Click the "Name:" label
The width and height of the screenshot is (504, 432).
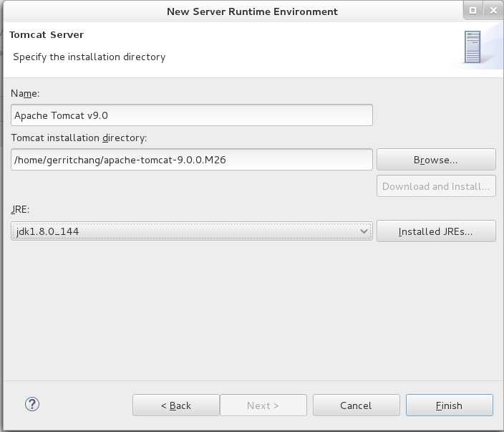click(x=25, y=93)
